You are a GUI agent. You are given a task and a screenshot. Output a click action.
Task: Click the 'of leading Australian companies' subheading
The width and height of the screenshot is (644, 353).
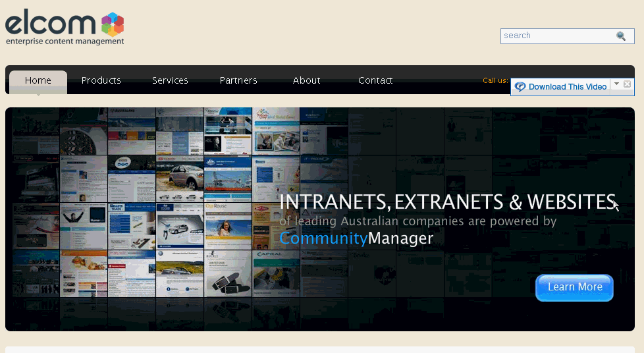coord(418,221)
